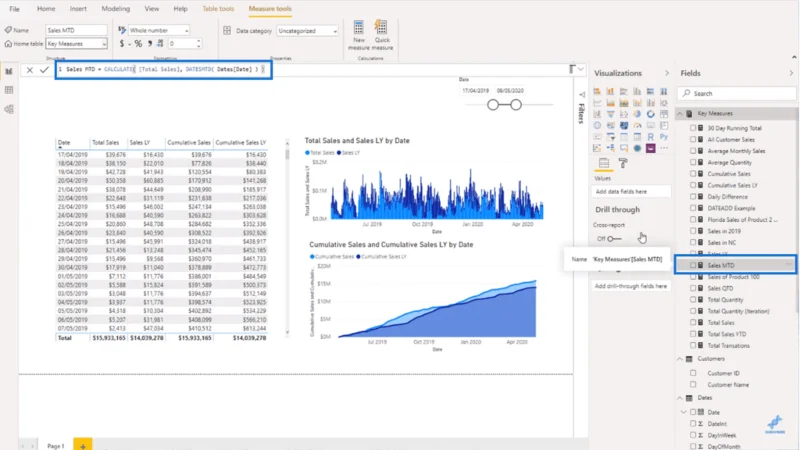The height and width of the screenshot is (450, 800).
Task: Click the Quick measure button
Action: coord(382,35)
